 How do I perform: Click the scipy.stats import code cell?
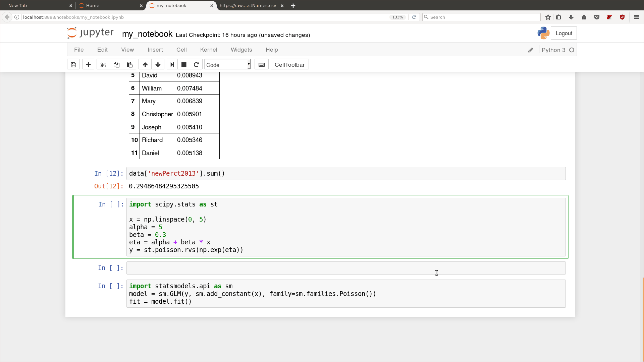click(x=346, y=227)
